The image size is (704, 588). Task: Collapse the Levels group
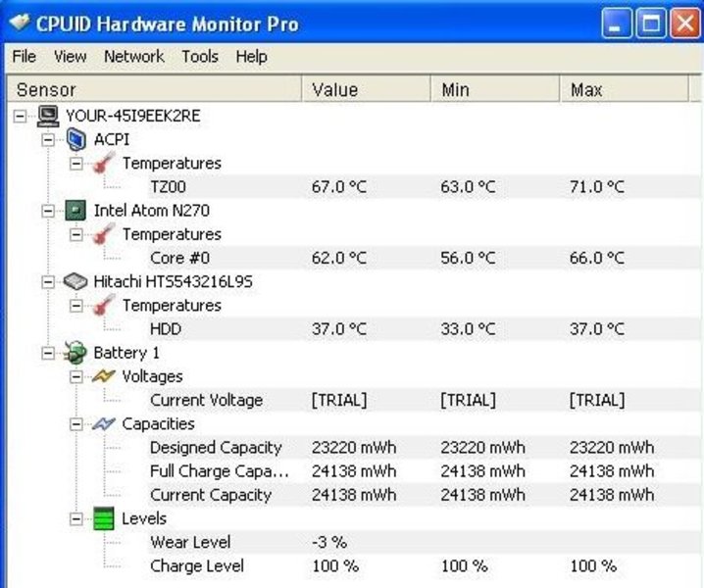coord(76,518)
